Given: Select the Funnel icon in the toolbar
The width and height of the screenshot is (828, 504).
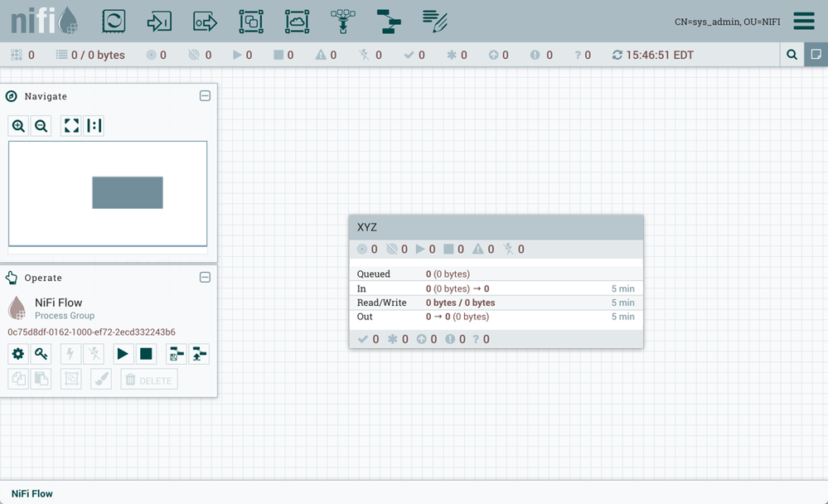Looking at the screenshot, I should (x=342, y=21).
